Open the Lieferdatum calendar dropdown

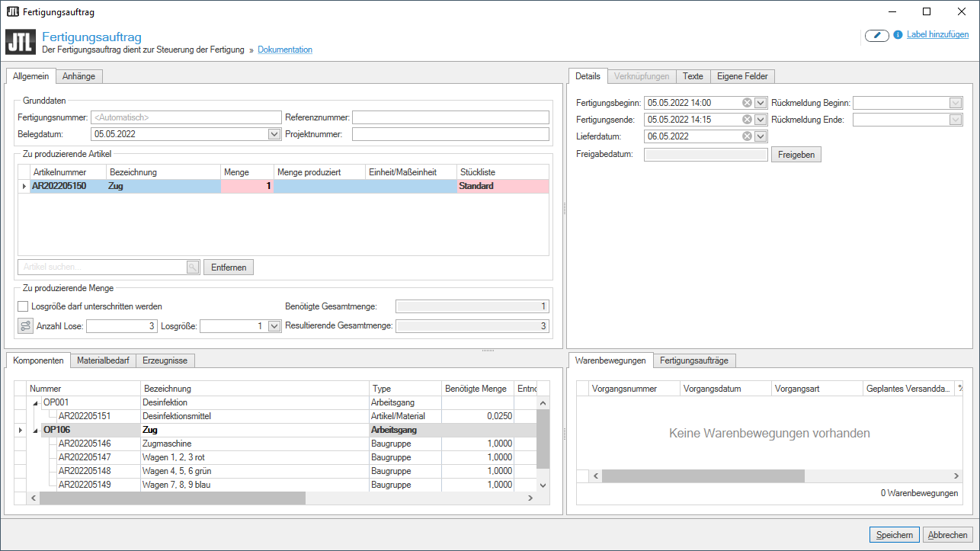pos(760,136)
